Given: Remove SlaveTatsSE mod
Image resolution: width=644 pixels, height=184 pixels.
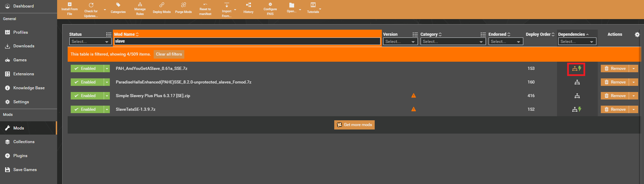Looking at the screenshot, I should click(615, 109).
